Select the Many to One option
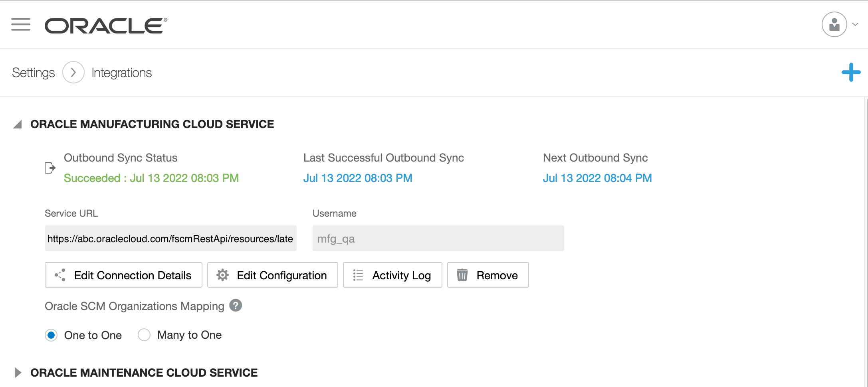 144,335
